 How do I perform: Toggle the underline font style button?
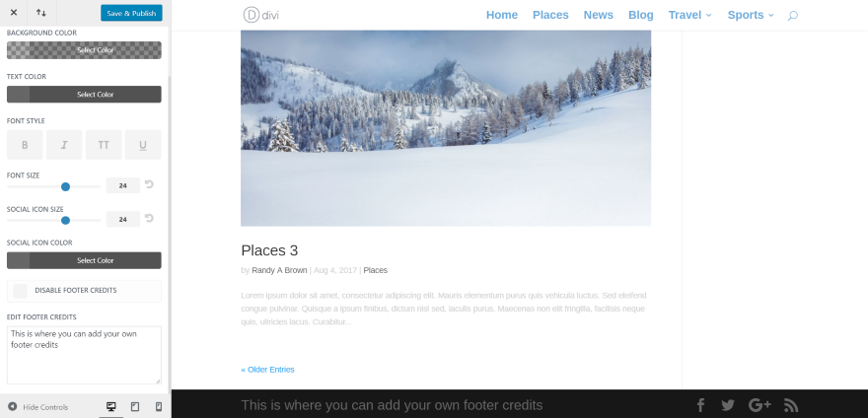[143, 145]
